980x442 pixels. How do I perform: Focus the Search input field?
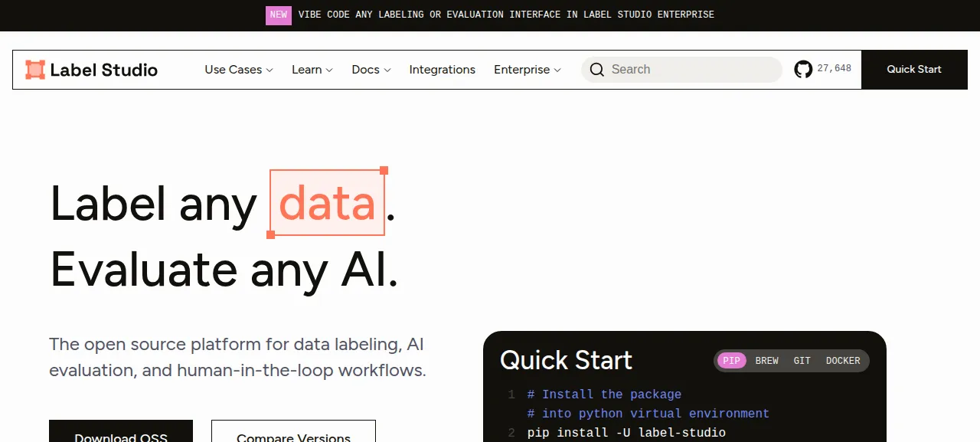tap(681, 70)
